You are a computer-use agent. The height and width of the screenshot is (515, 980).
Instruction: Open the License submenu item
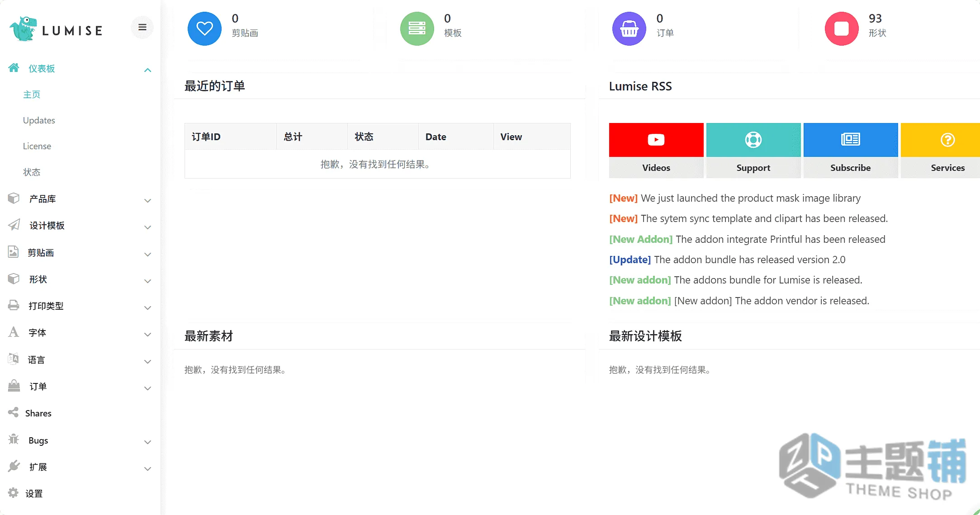(x=37, y=146)
